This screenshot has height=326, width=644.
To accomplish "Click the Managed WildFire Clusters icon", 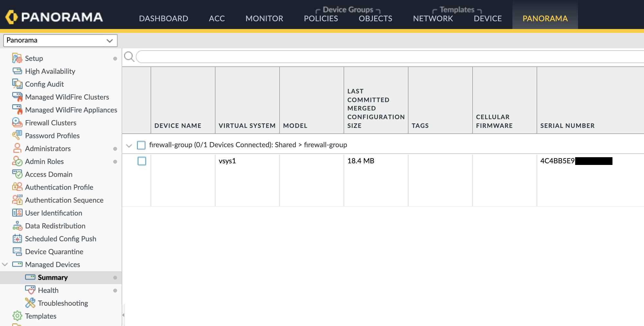I will click(x=17, y=97).
